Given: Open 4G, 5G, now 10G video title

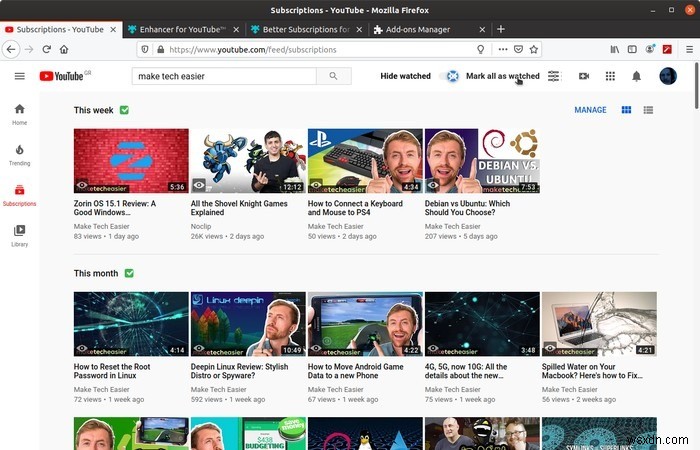Looking at the screenshot, I should tap(466, 371).
